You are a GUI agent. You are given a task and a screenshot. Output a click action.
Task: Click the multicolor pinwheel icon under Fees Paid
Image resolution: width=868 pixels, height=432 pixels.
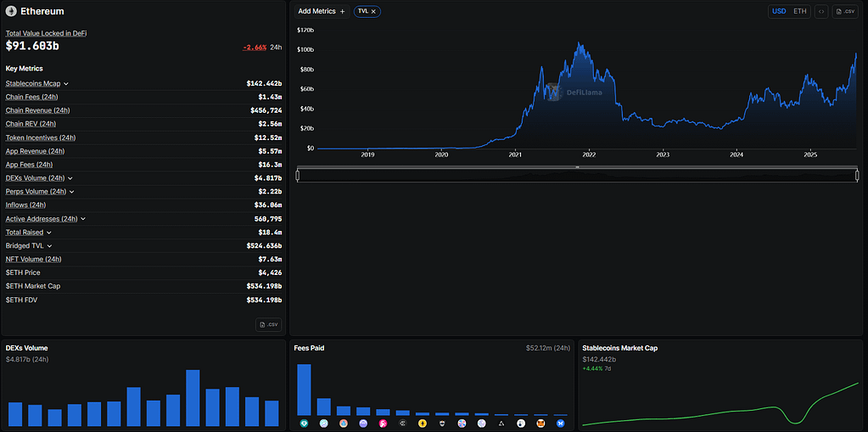click(462, 424)
